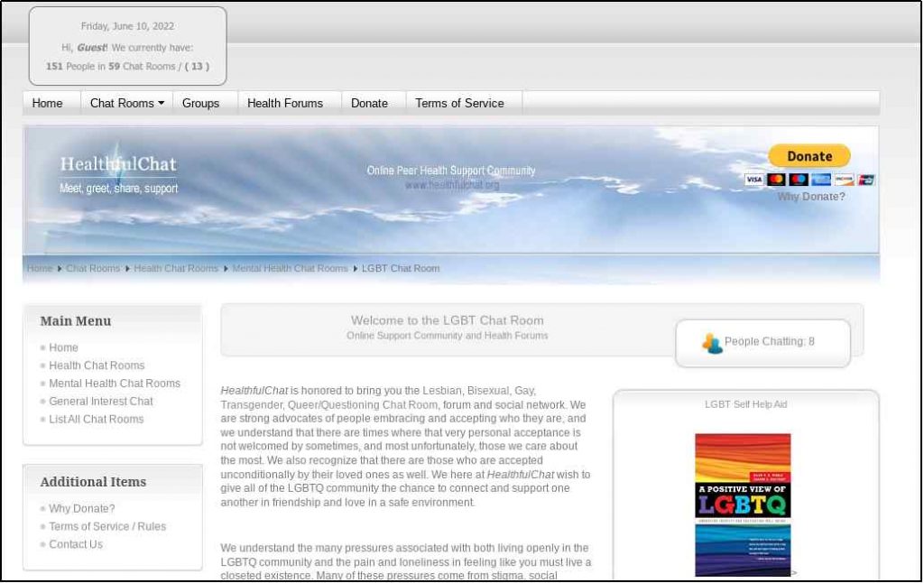Open Donate in the top navigation bar

(369, 103)
